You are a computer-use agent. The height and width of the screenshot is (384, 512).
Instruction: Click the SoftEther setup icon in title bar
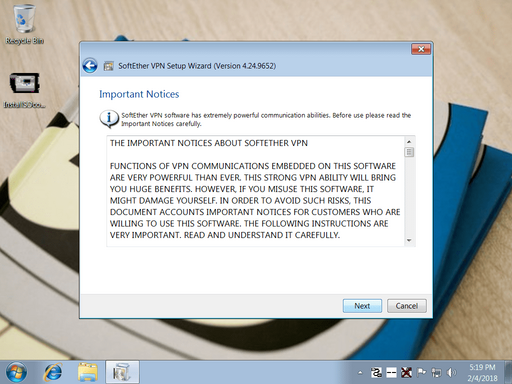108,66
